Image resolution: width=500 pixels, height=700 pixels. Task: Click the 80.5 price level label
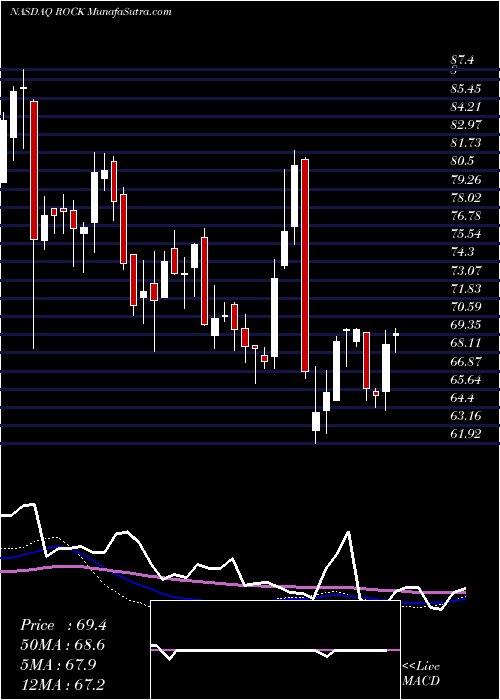click(x=463, y=161)
